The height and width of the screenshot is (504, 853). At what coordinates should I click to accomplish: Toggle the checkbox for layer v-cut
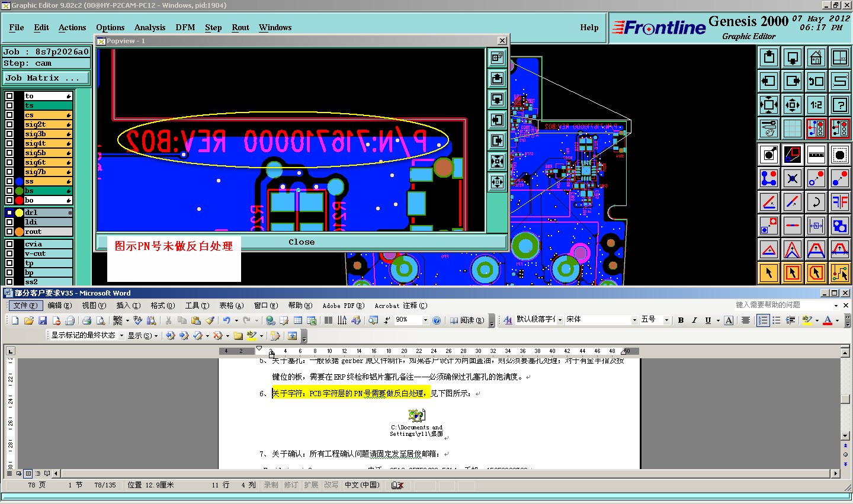(x=9, y=253)
